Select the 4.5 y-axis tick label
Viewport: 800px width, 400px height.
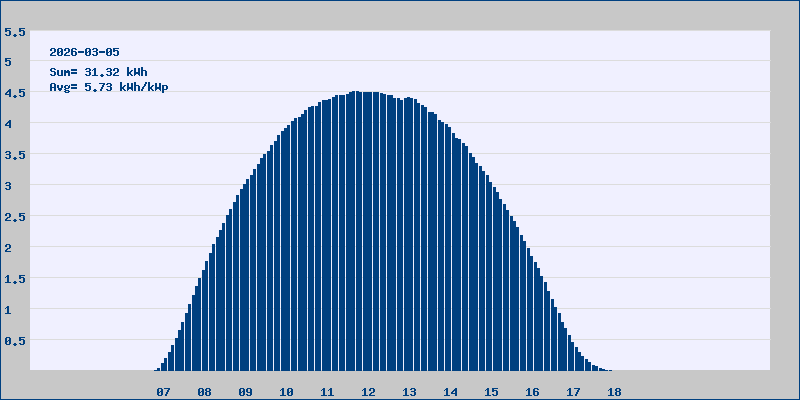tap(15, 94)
